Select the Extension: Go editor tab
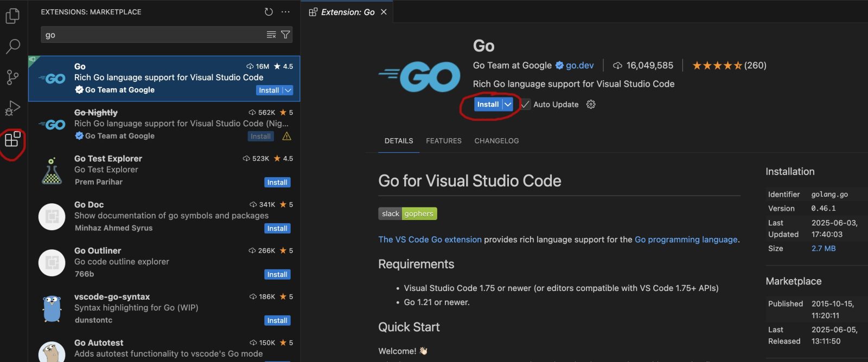868x362 pixels. click(x=347, y=12)
